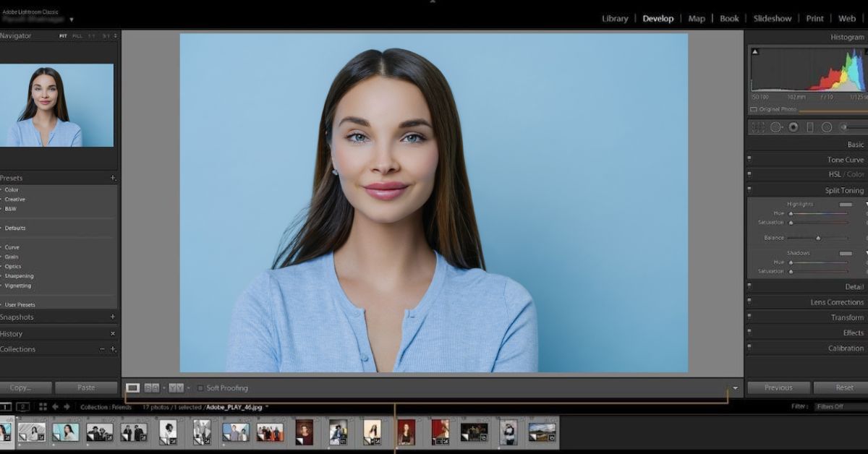Toggle the Calibration panel switch
Image resolution: width=868 pixels, height=454 pixels.
click(x=749, y=347)
